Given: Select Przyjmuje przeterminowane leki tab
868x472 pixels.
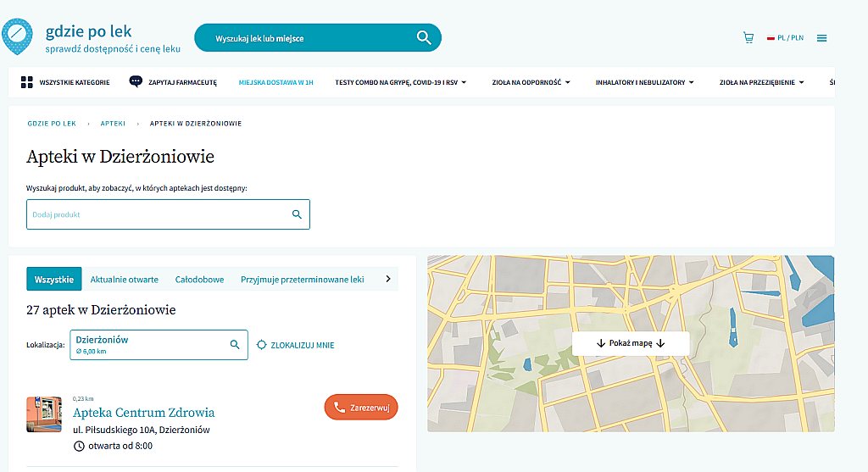Looking at the screenshot, I should tap(303, 280).
